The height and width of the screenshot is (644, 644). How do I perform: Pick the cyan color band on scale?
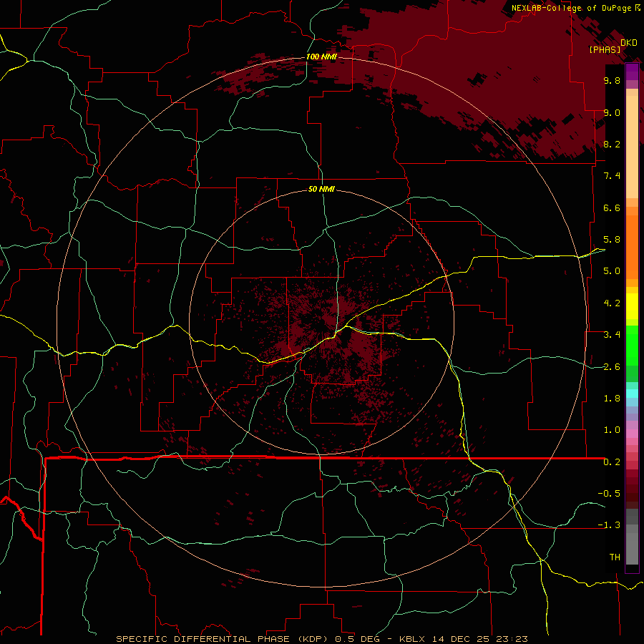[632, 394]
